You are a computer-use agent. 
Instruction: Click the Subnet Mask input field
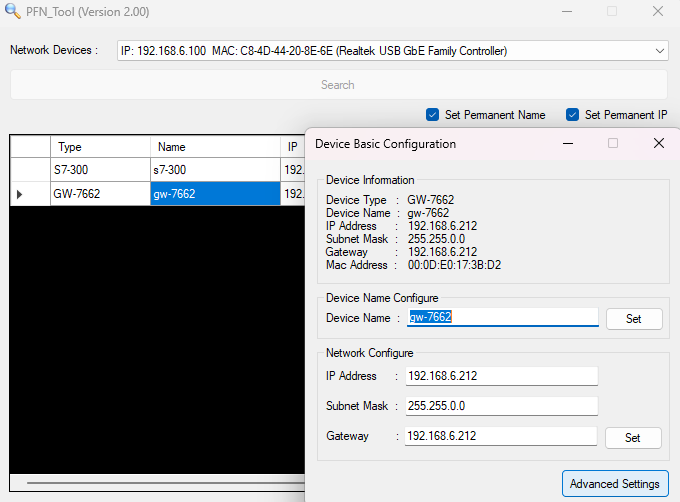click(x=501, y=406)
